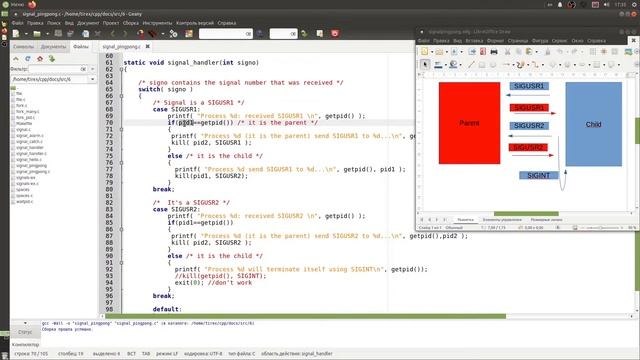640x360 pixels.
Task: Click file browser Refresh icon
Action: [x=28, y=59]
